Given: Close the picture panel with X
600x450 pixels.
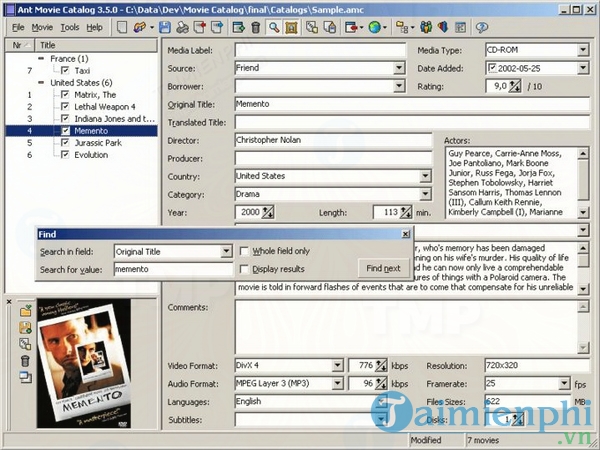Looking at the screenshot, I should [x=9, y=302].
